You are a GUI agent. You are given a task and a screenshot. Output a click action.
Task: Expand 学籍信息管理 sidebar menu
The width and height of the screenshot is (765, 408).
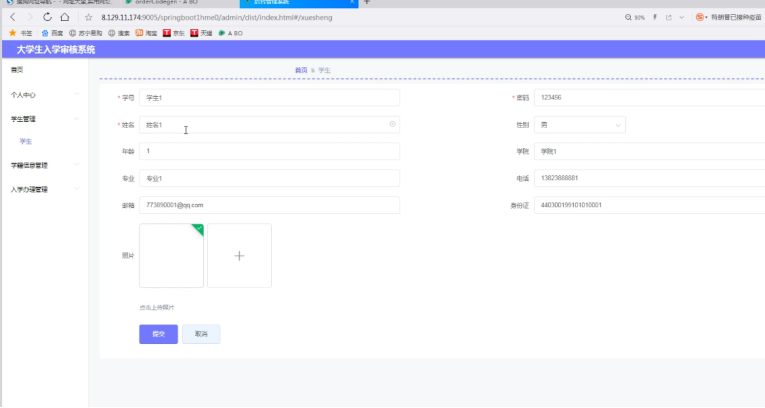click(45, 165)
